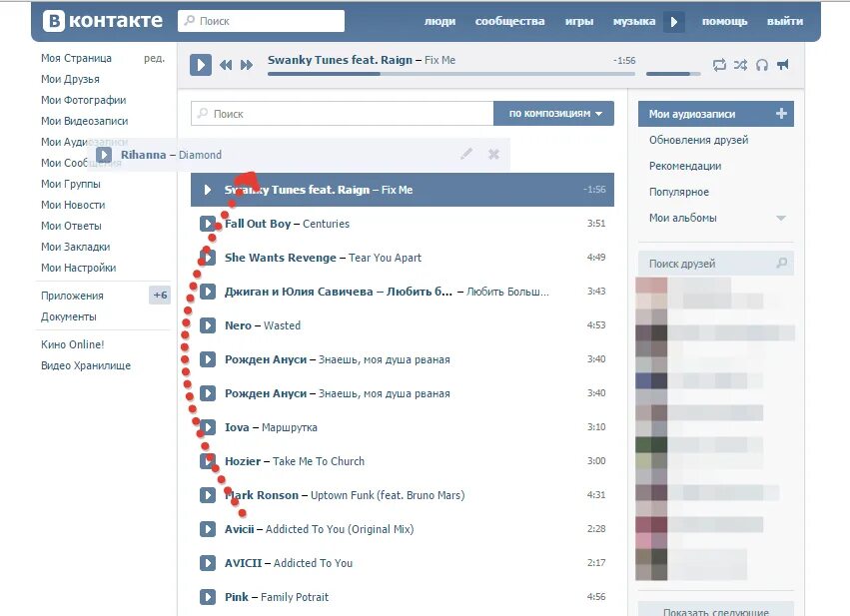
Task: Play Hozier Take Me To Church
Action: (208, 461)
